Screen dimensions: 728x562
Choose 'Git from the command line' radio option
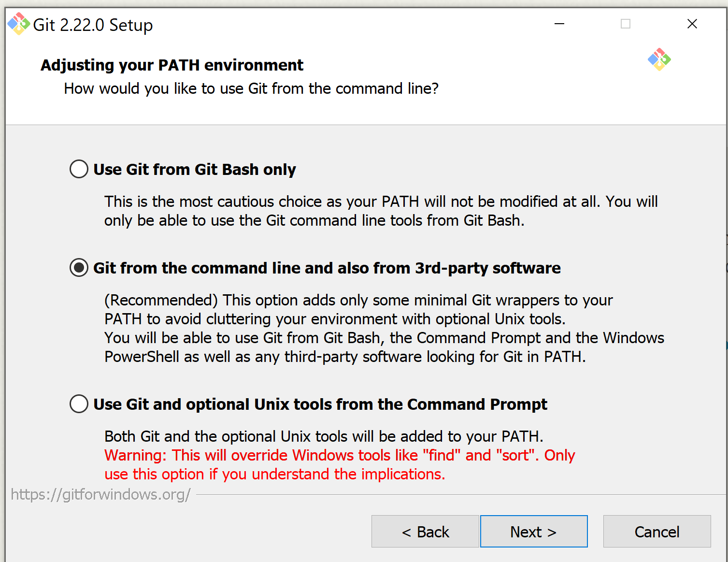click(79, 268)
